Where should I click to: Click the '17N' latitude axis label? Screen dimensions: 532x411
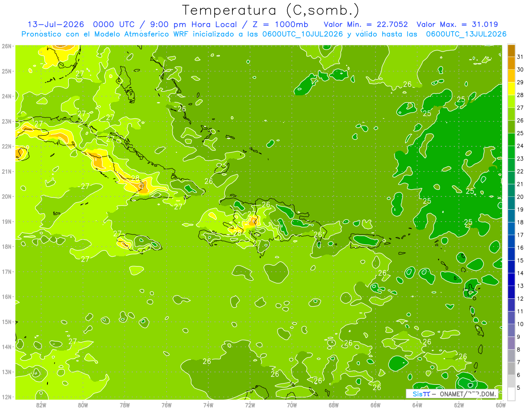[x=6, y=271]
